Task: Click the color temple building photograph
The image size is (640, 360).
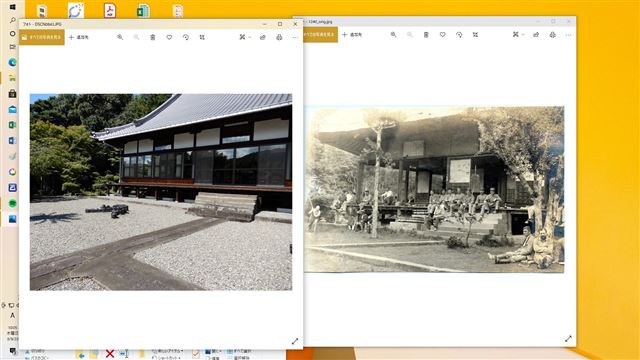Action: 161,192
